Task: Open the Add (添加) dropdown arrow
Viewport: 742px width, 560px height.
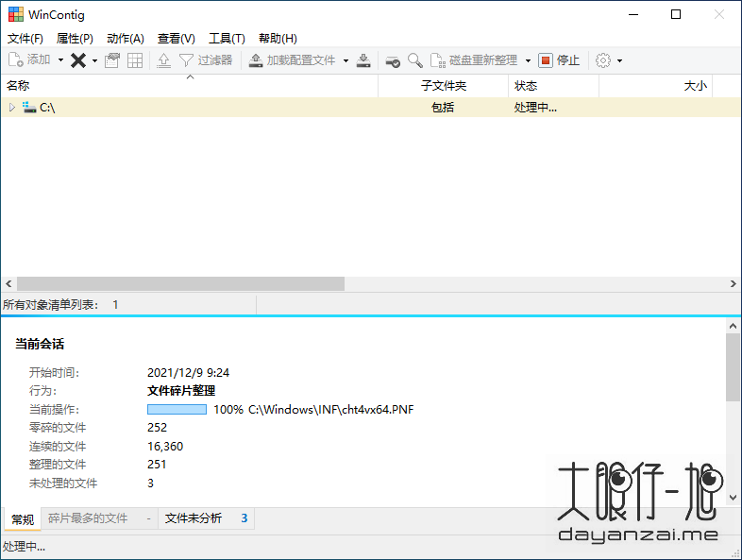Action: point(60,60)
